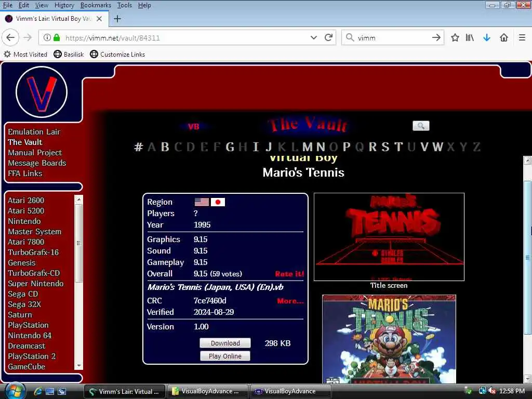The image size is (532, 399).
Task: Click the Vault search magnifier button
Action: point(421,126)
